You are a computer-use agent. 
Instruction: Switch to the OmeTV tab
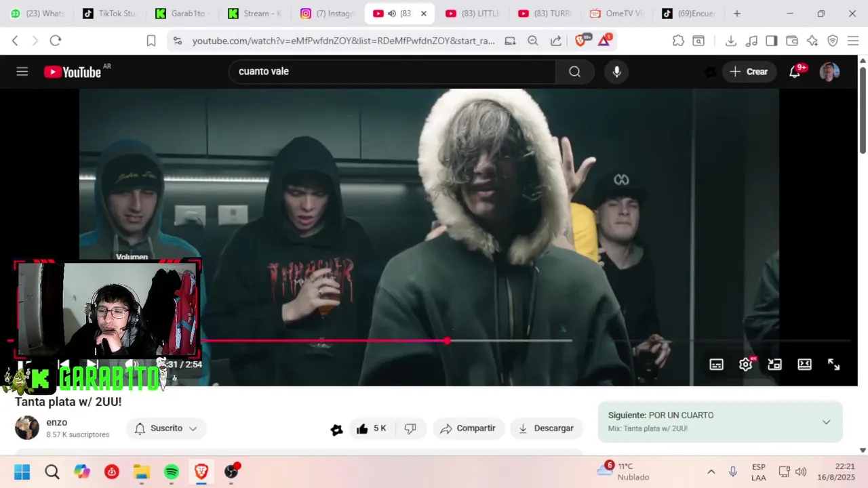[x=616, y=14]
